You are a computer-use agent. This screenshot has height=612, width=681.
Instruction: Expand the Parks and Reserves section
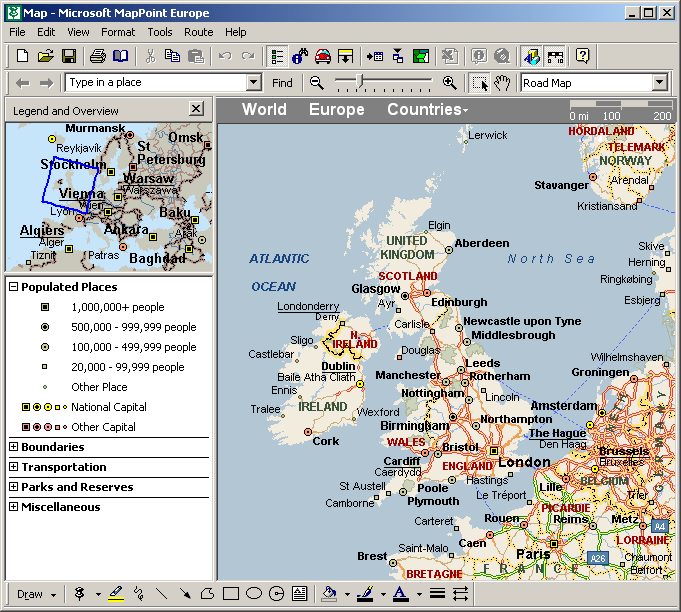click(x=13, y=486)
